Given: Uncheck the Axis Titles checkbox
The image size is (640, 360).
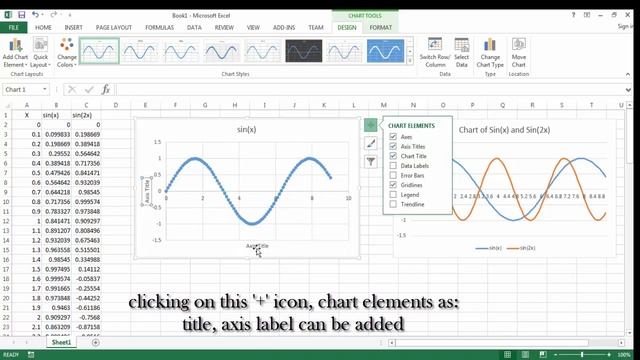Looking at the screenshot, I should (393, 146).
